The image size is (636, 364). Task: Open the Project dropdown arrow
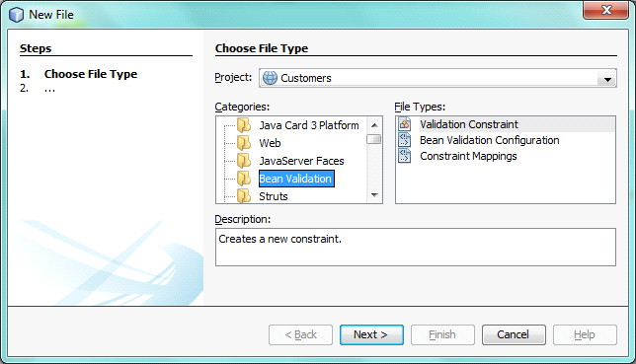pos(607,79)
